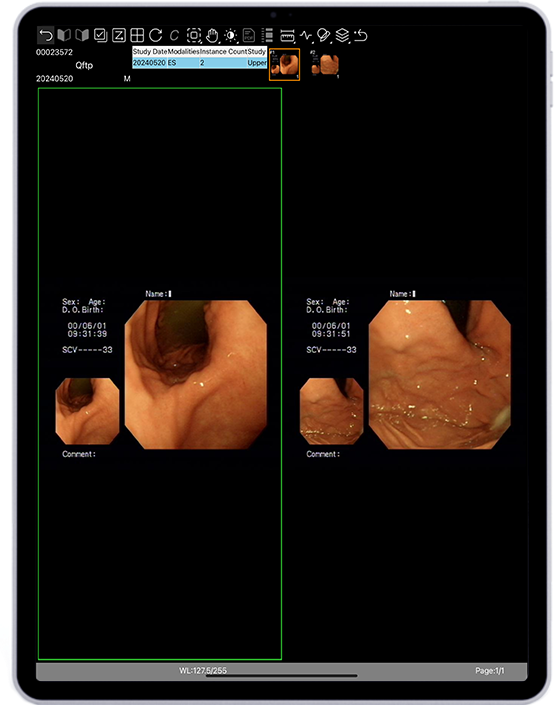Select the 20240520 ES study row

[200, 63]
